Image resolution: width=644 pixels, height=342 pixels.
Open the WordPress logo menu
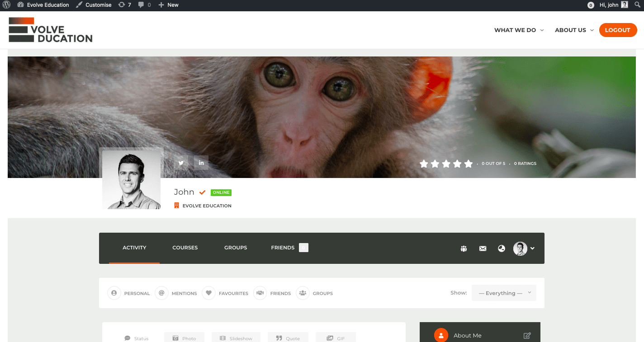[x=6, y=5]
